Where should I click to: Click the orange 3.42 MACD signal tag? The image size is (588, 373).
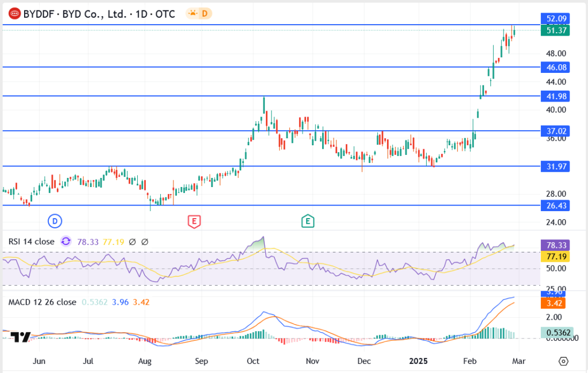click(555, 302)
